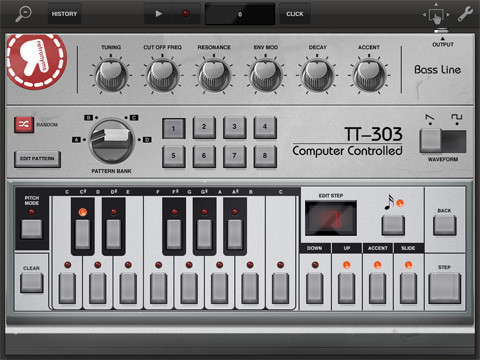The height and width of the screenshot is (360, 480).
Task: Tap the navigation hand pointer icon
Action: pyautogui.click(x=436, y=15)
